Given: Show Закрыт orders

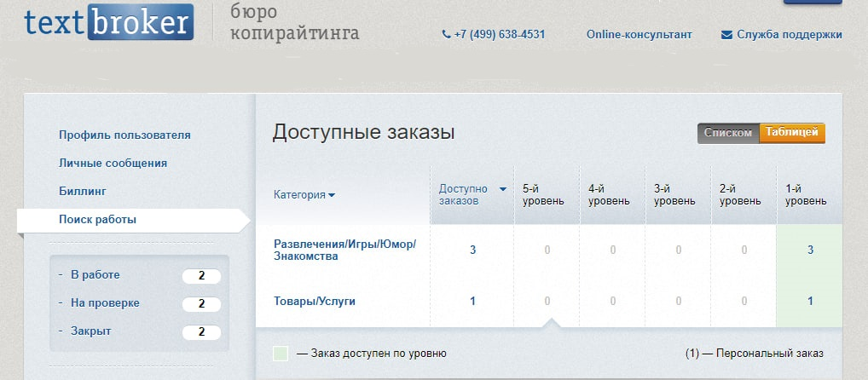Looking at the screenshot, I should coord(90,331).
